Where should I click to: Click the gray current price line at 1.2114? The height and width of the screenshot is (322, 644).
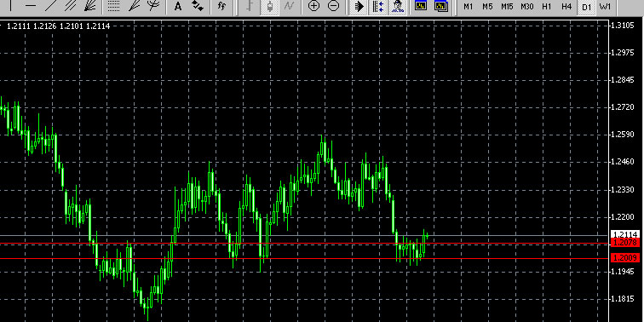[x=304, y=235]
